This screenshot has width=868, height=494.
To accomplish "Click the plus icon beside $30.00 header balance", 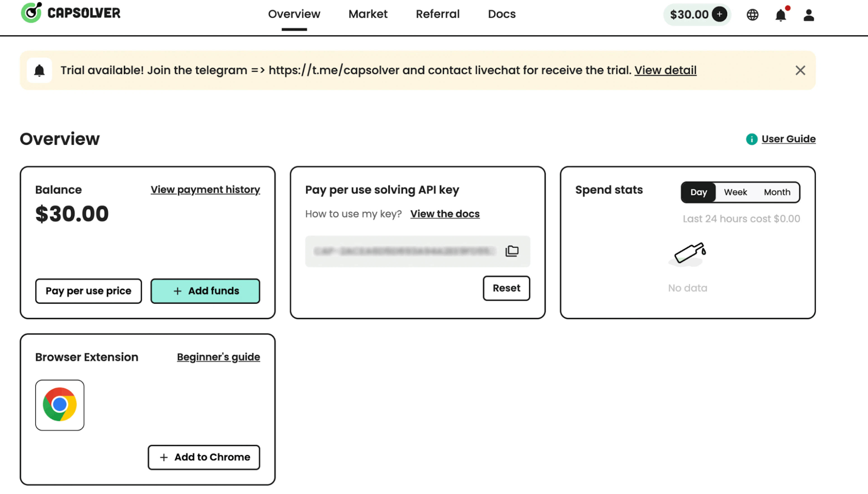I will [719, 14].
